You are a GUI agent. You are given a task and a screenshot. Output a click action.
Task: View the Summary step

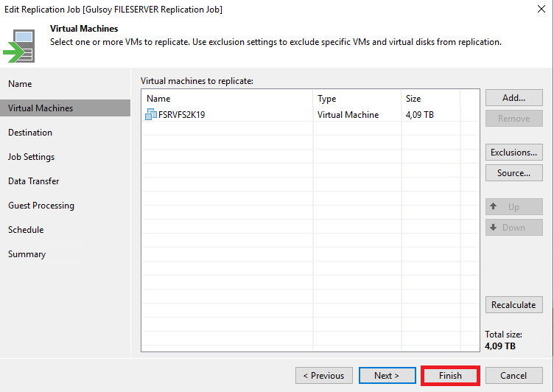pos(27,254)
